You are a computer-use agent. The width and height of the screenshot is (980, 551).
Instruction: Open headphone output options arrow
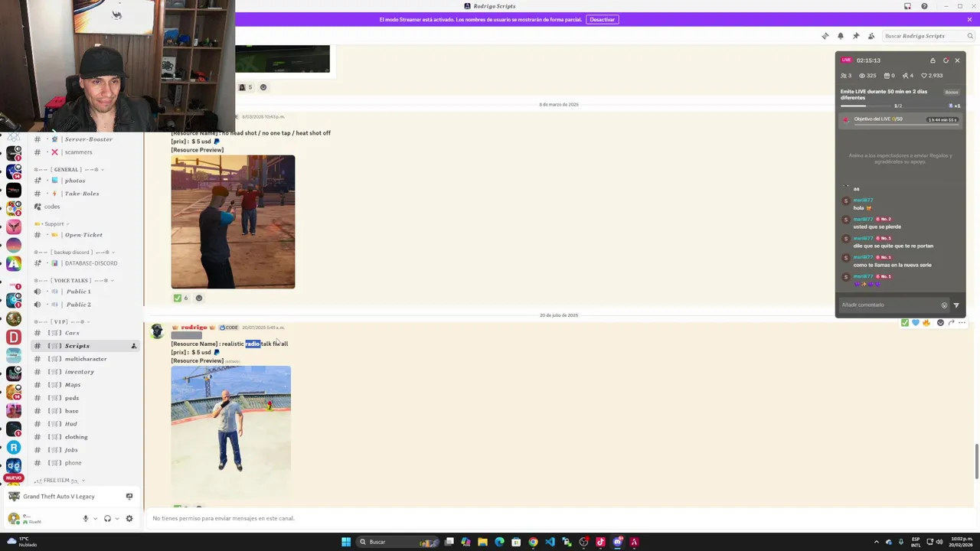(x=116, y=519)
